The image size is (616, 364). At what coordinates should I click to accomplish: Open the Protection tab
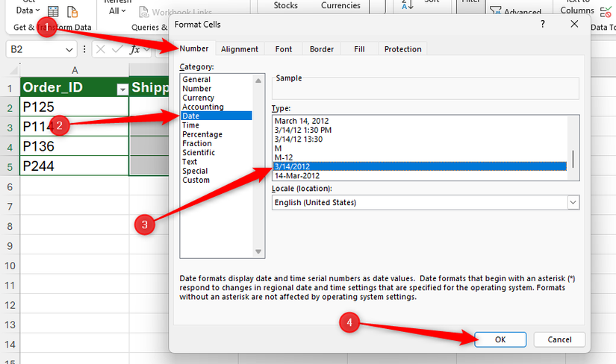click(x=402, y=49)
